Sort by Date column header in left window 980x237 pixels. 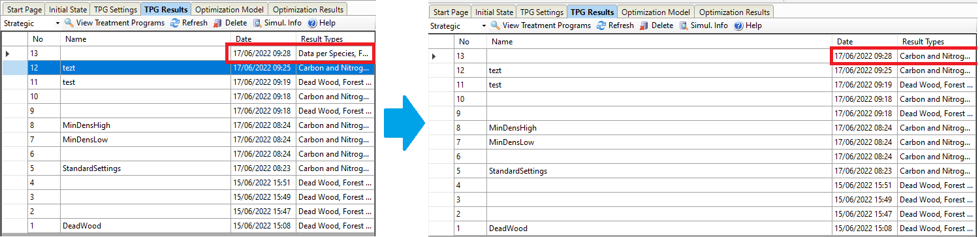[264, 39]
